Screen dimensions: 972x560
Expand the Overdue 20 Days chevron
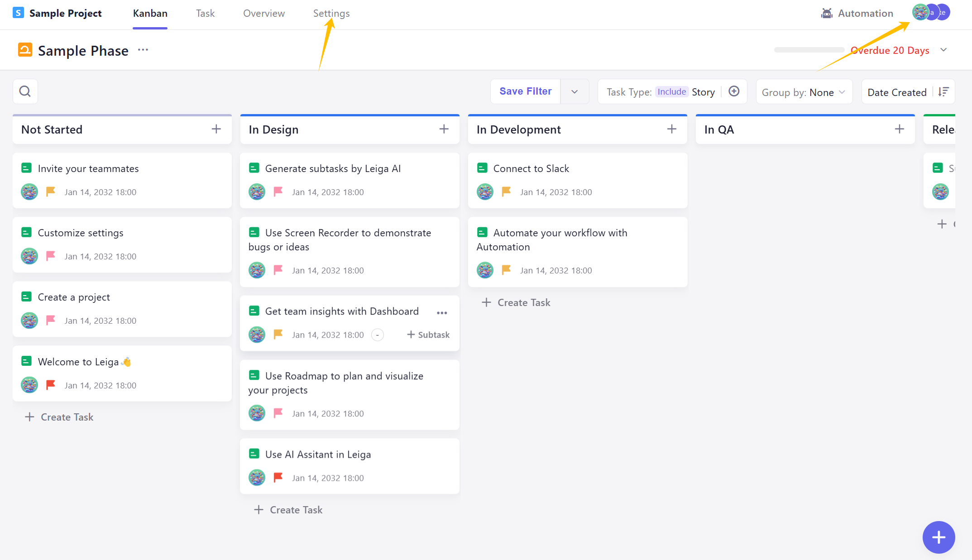tap(944, 50)
